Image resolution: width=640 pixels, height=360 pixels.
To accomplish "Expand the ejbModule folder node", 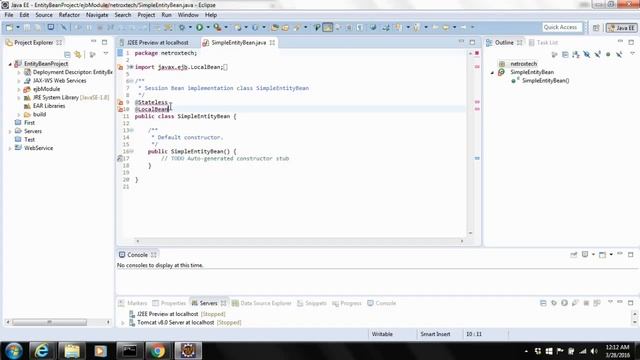I will (19, 89).
